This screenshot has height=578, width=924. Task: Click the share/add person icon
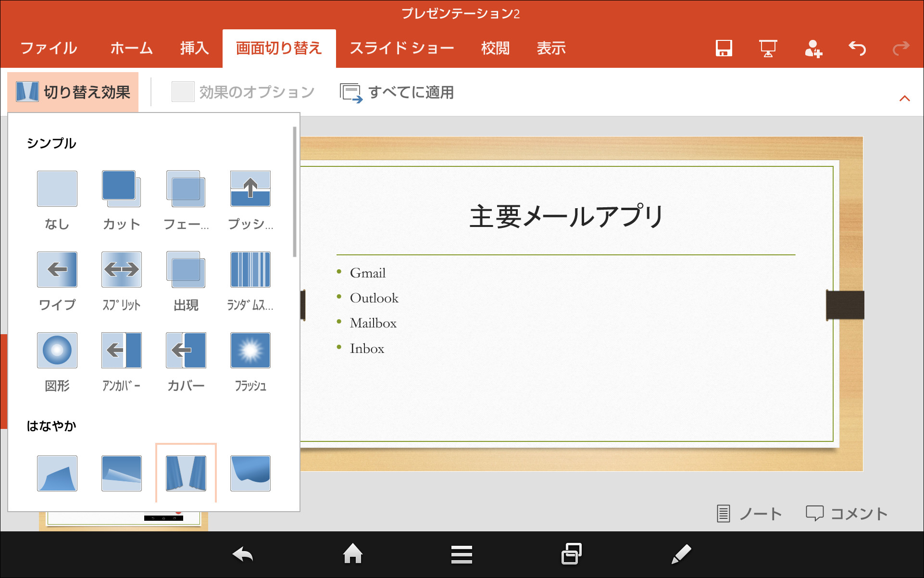coord(813,48)
